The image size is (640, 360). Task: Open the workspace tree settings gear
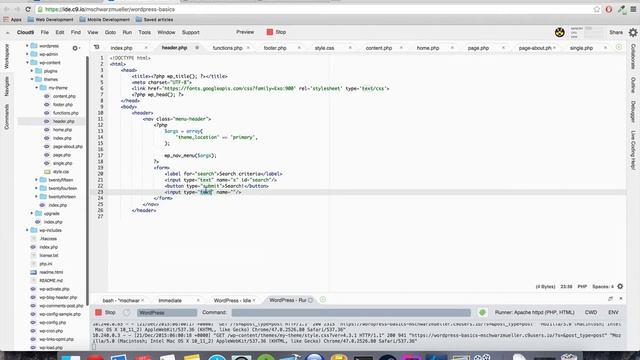click(75, 48)
